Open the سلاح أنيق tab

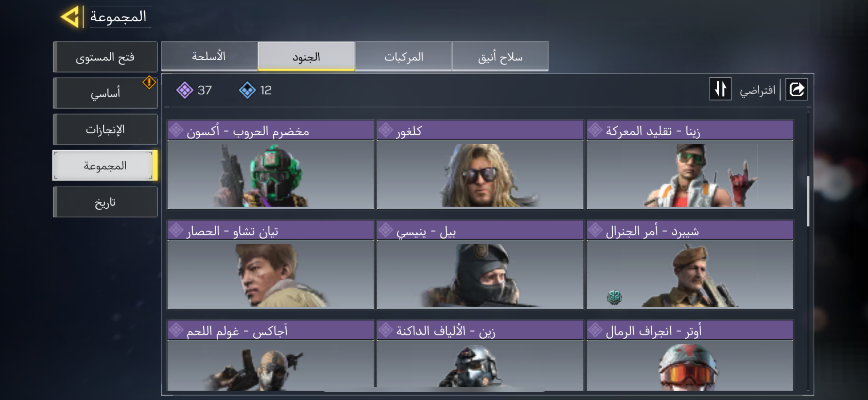[x=500, y=56]
